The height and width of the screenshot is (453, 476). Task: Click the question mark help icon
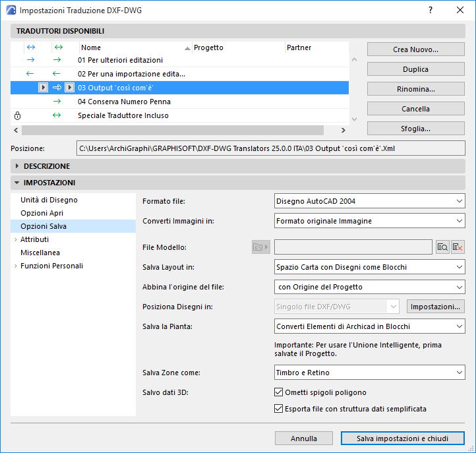point(430,10)
